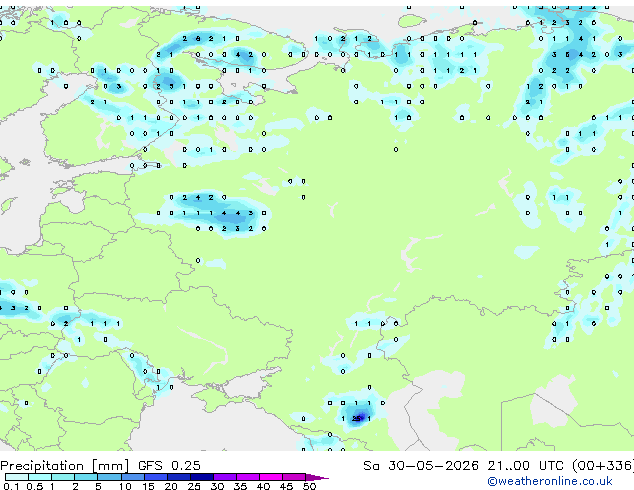Click the Sa 30-05-2026 forecast date label
This screenshot has width=634, height=490.
[x=421, y=466]
